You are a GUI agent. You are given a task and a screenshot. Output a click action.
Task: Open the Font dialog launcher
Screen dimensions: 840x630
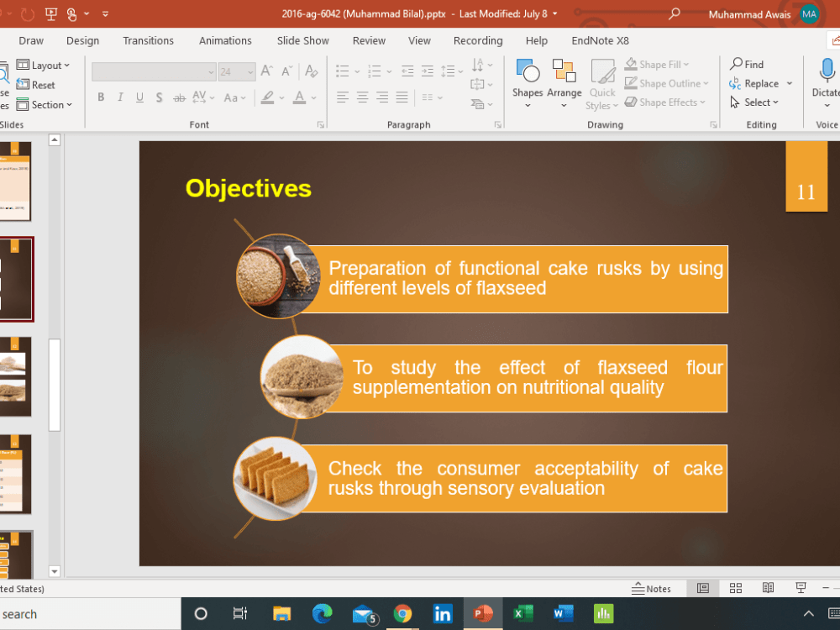point(320,125)
